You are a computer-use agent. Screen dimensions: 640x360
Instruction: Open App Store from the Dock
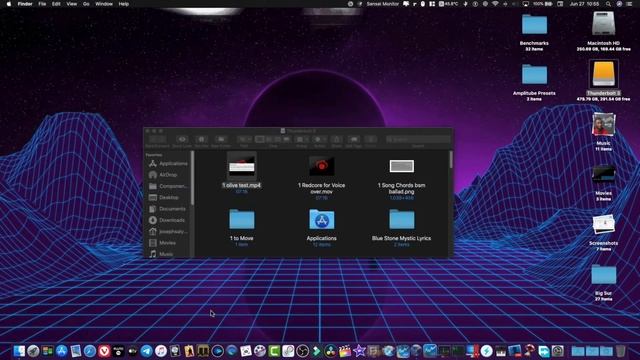coord(62,351)
